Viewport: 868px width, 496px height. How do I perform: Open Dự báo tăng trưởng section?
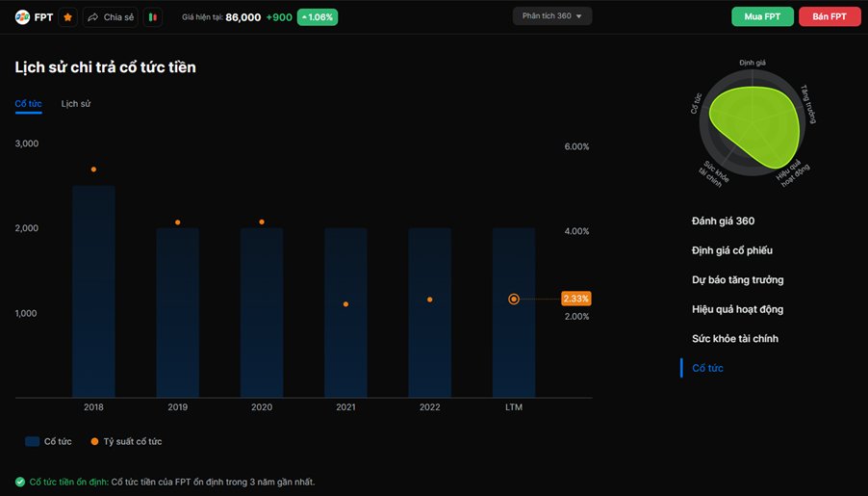737,279
